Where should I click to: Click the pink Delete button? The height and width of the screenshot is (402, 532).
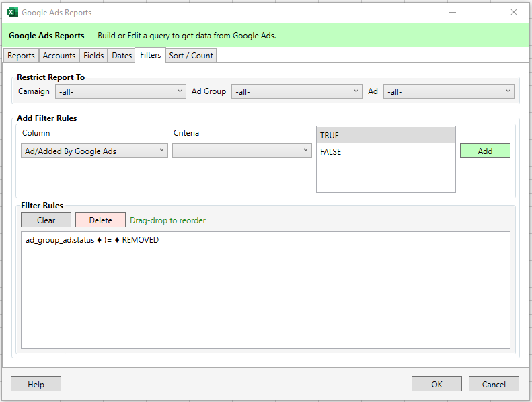coord(100,220)
